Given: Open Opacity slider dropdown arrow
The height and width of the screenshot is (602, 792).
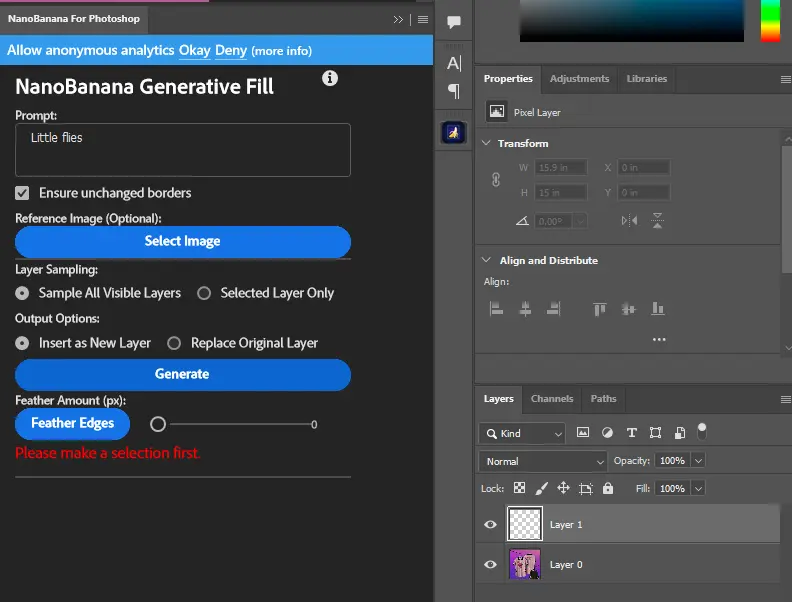Looking at the screenshot, I should pos(698,461).
